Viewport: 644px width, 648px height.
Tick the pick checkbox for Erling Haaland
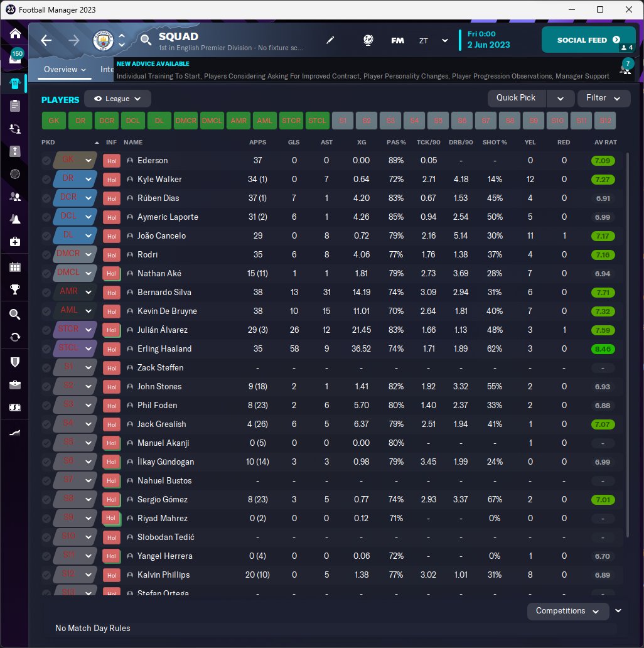46,348
